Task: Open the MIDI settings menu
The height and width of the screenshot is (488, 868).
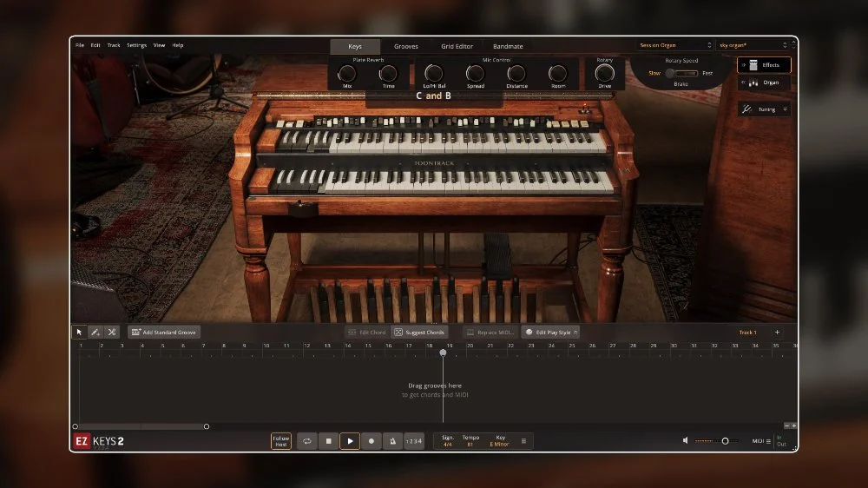Action: point(760,441)
